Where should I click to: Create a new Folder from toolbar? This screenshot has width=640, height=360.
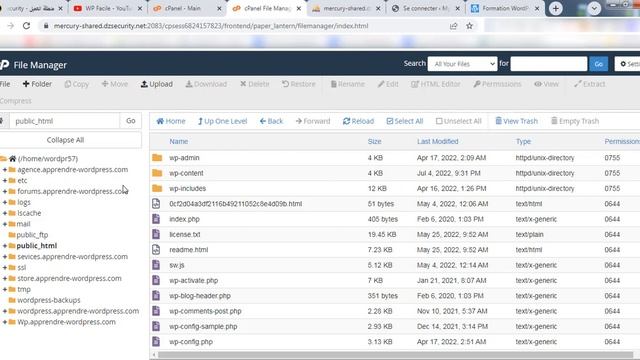[37, 84]
